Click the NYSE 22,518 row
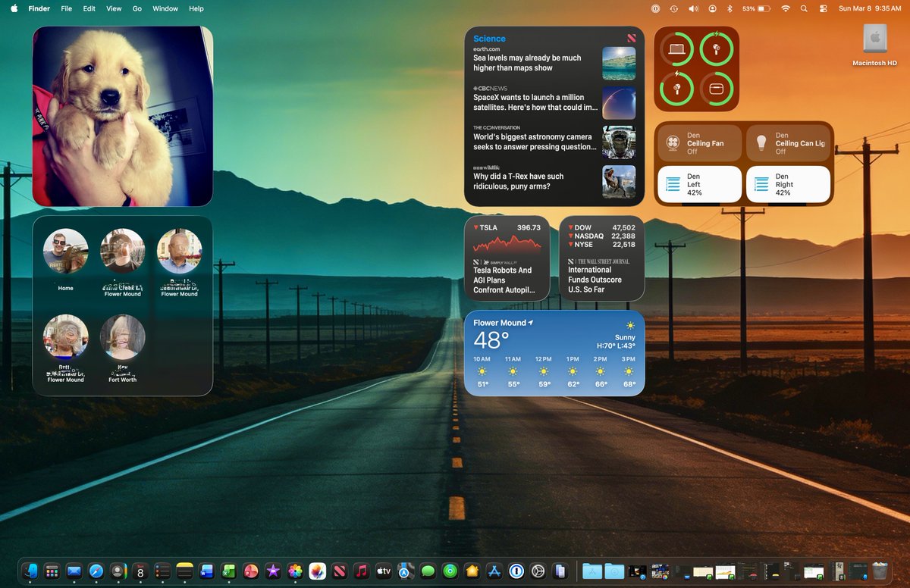Image resolution: width=910 pixels, height=588 pixels. (602, 245)
